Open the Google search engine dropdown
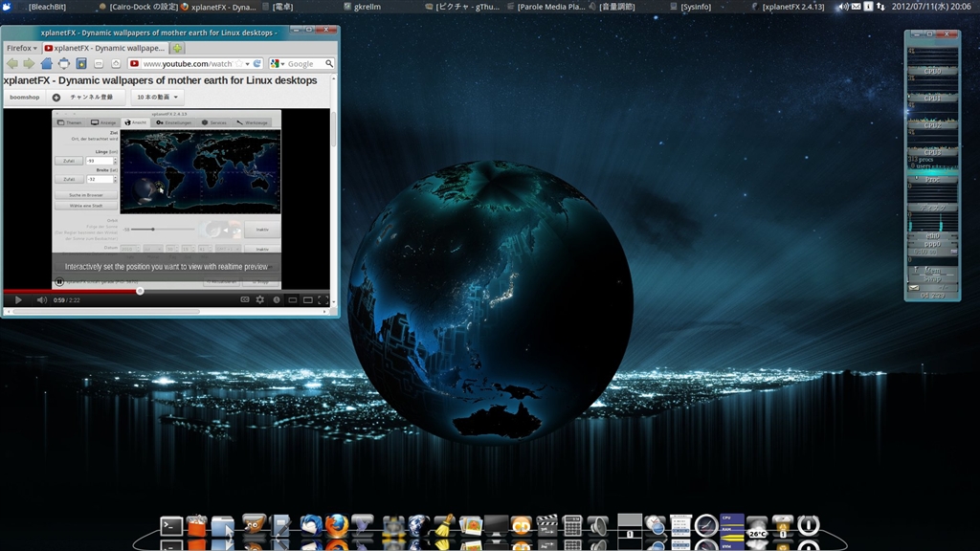 pyautogui.click(x=278, y=64)
